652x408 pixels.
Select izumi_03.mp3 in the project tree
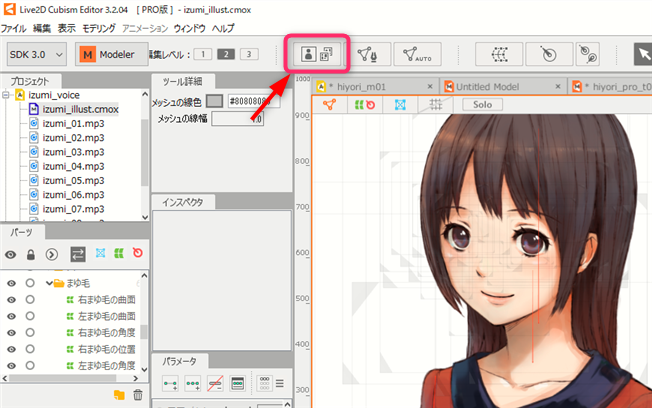[x=67, y=151]
